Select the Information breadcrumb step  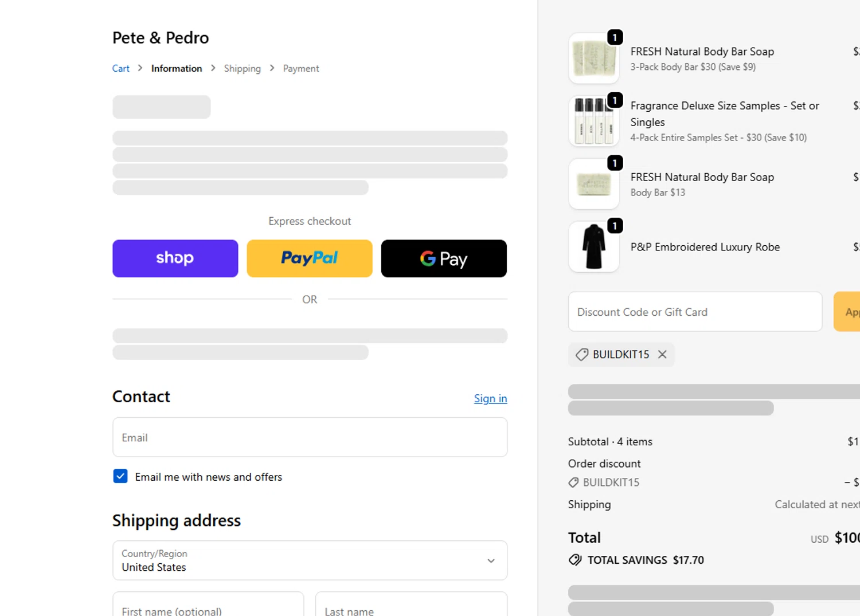tap(177, 68)
